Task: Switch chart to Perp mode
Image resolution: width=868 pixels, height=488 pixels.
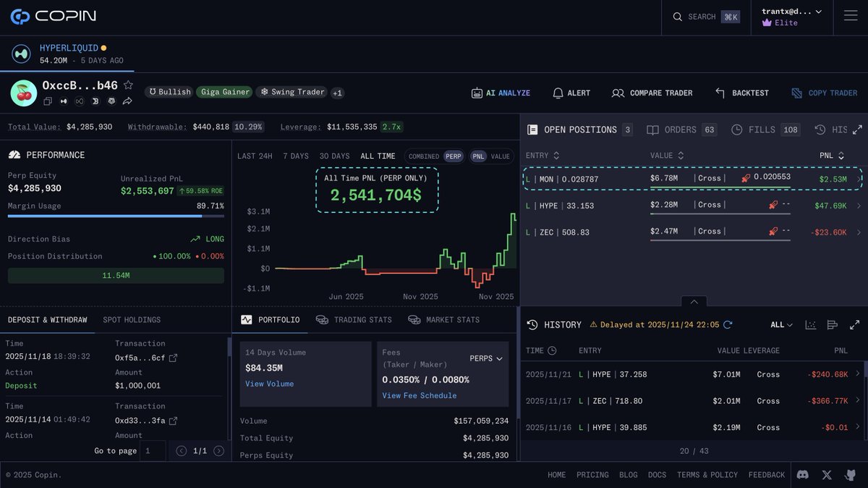Action: tap(454, 156)
